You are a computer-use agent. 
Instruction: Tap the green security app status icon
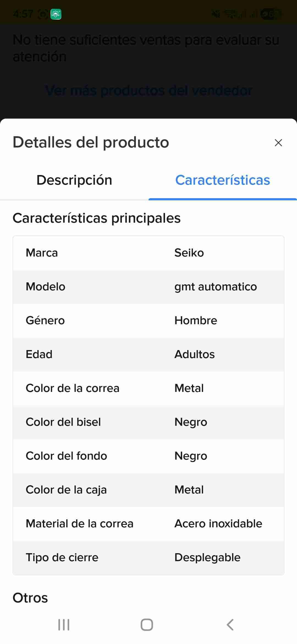[56, 14]
